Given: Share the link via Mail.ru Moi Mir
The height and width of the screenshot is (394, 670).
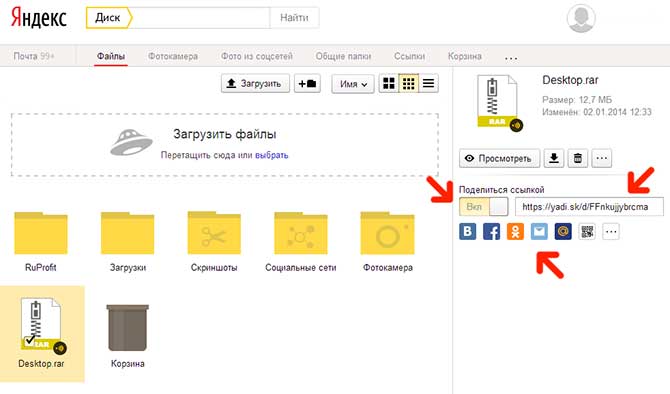Looking at the screenshot, I should (563, 232).
